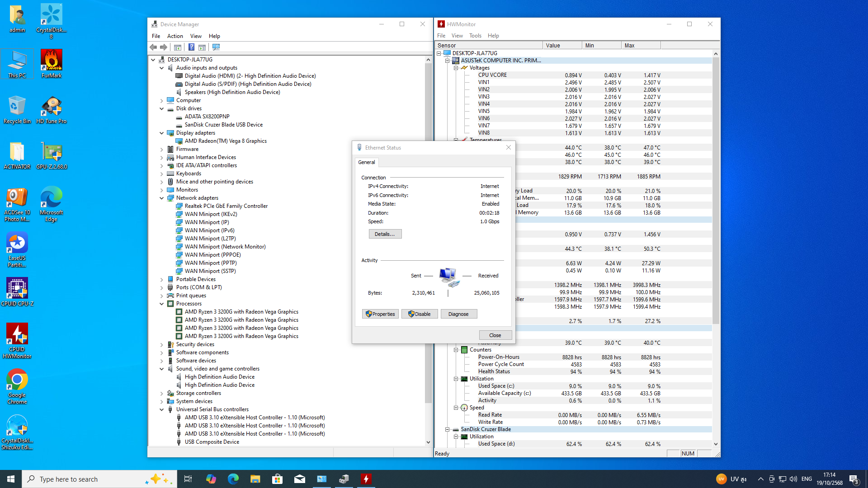This screenshot has height=488, width=868.
Task: Collapse Voltages section in HWMonitor
Action: 456,68
